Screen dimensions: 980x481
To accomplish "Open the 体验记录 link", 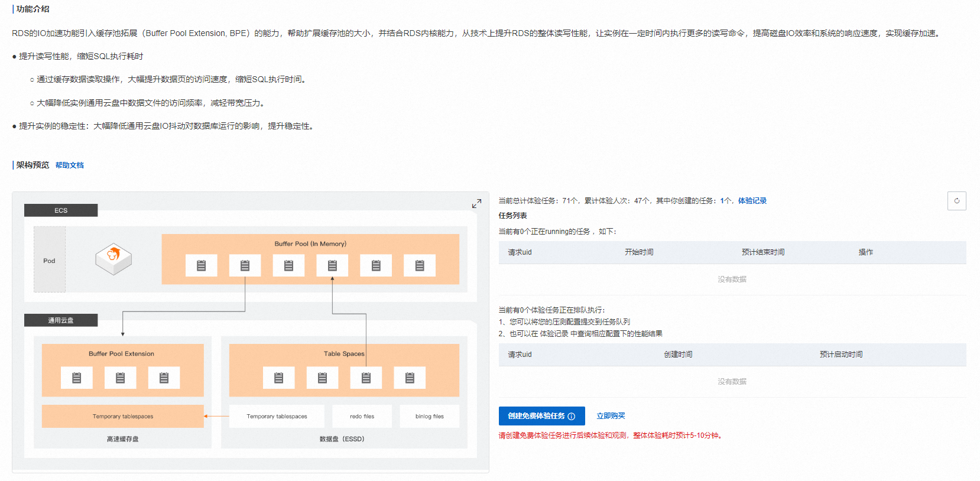I will tap(752, 201).
